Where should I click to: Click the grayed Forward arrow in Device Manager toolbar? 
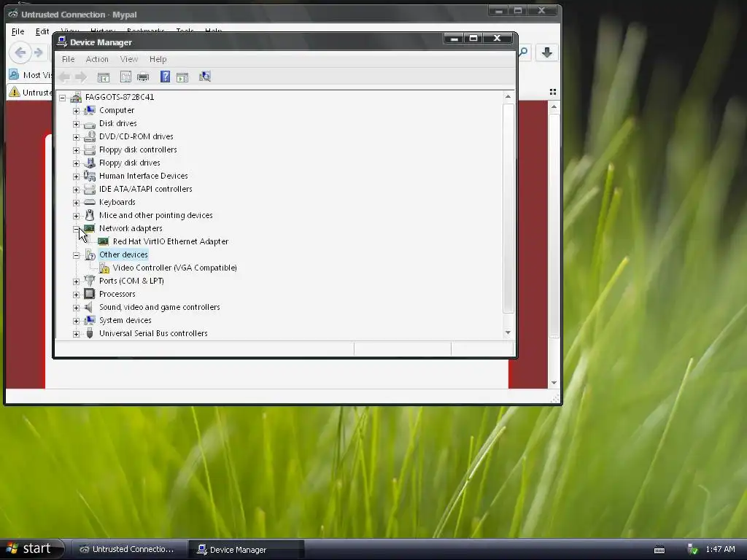coord(80,77)
